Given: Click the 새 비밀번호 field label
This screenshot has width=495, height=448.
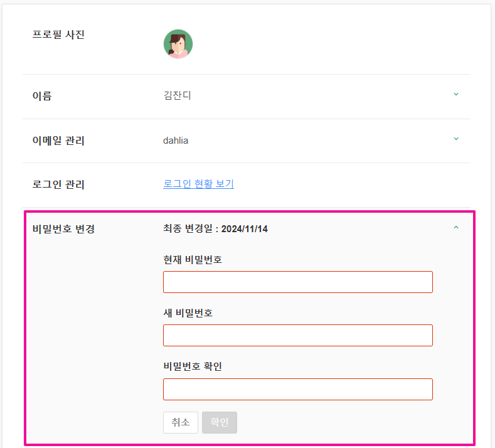Looking at the screenshot, I should point(188,313).
